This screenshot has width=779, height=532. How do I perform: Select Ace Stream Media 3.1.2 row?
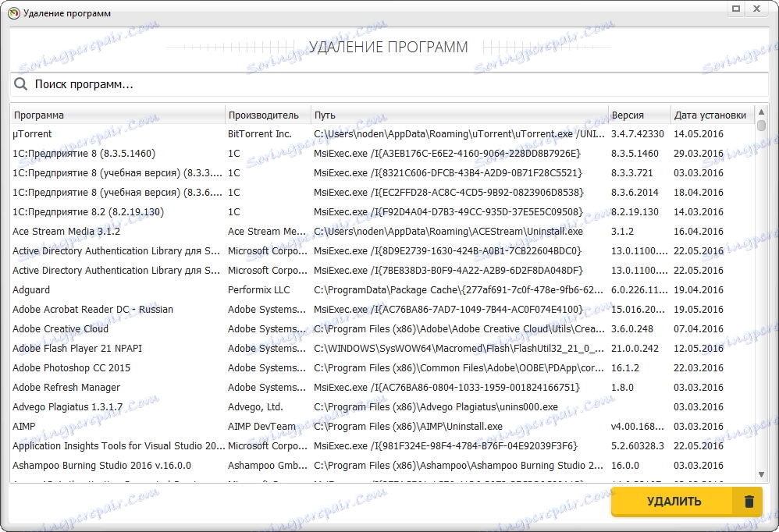click(382, 231)
